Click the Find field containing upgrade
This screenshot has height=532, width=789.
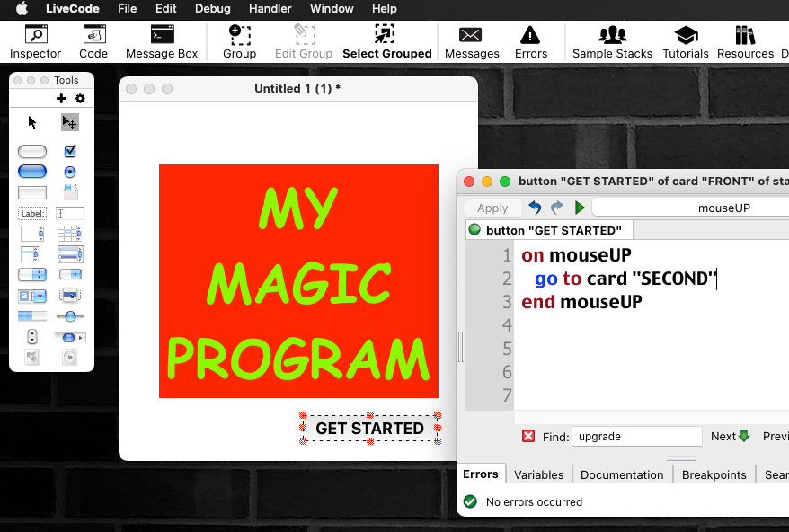[x=636, y=437]
